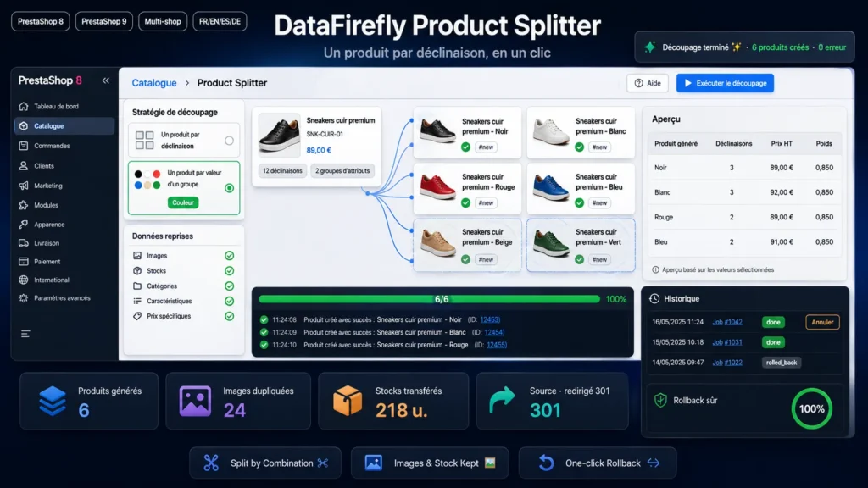Toggle the Prix spécifiques data check
Image resolution: width=868 pixels, height=488 pixels.
pyautogui.click(x=229, y=317)
